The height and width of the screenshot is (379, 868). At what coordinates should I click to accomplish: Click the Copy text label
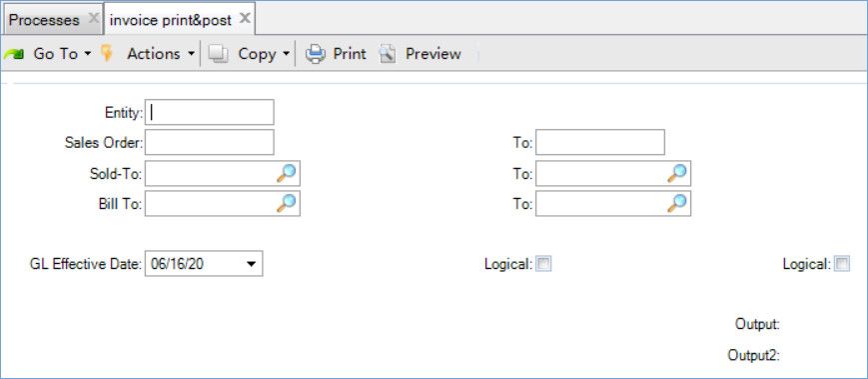coord(257,54)
